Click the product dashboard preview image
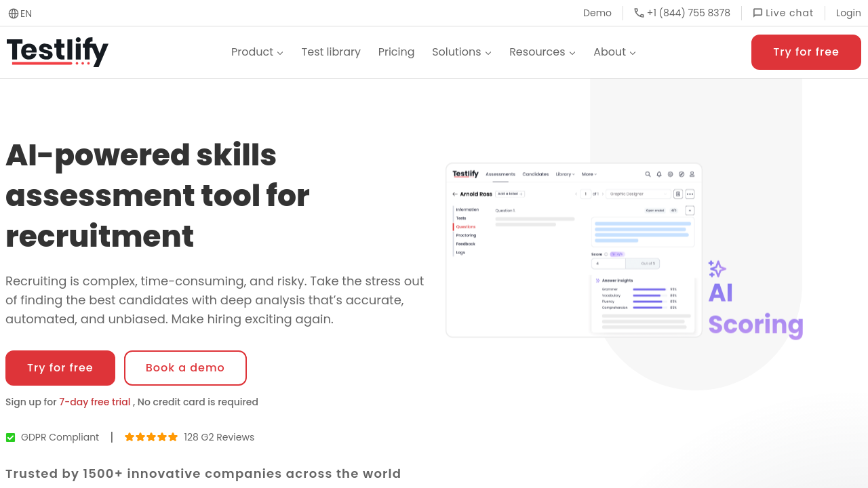This screenshot has width=868, height=488. (x=574, y=250)
